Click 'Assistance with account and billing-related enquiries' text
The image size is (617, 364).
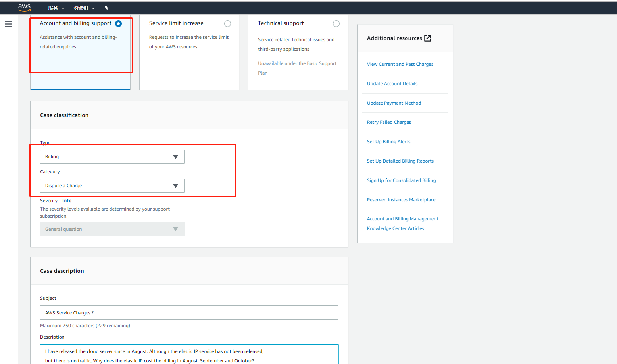click(78, 42)
